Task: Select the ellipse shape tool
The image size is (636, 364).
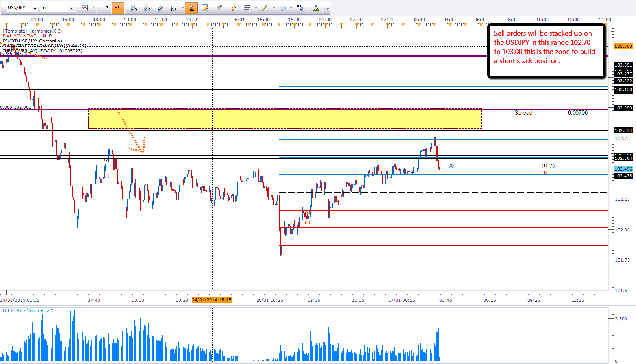Action: pos(283,8)
